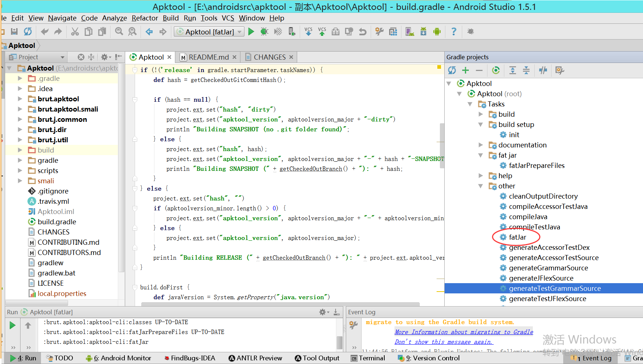The width and height of the screenshot is (643, 364).
Task: Expand the scripts folder
Action: [x=20, y=170]
